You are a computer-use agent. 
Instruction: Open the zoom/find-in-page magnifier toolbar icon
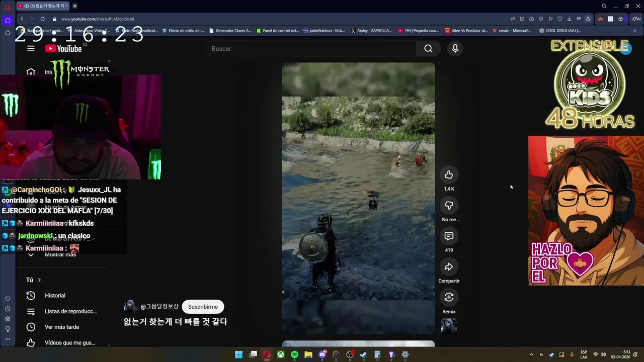[513, 19]
